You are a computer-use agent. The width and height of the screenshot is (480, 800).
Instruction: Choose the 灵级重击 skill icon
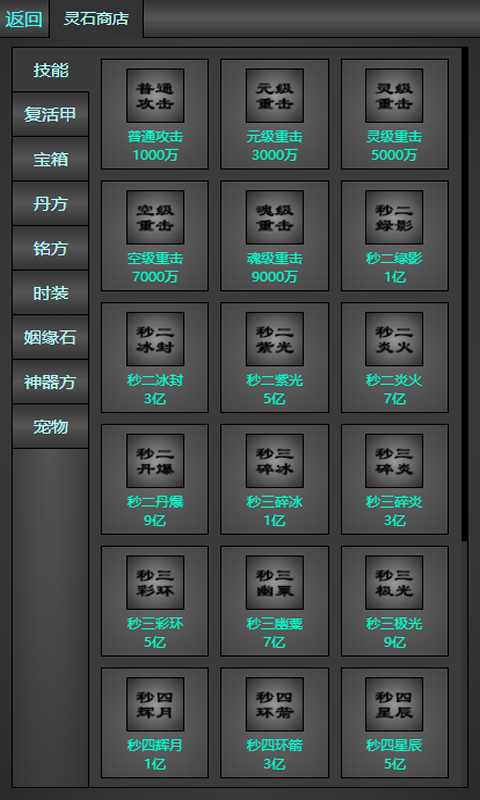pyautogui.click(x=394, y=96)
